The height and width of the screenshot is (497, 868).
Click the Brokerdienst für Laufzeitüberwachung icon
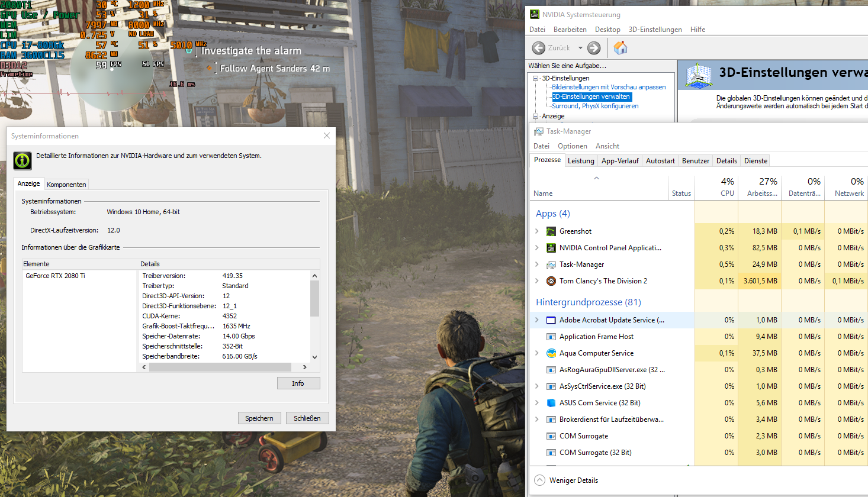click(x=551, y=419)
